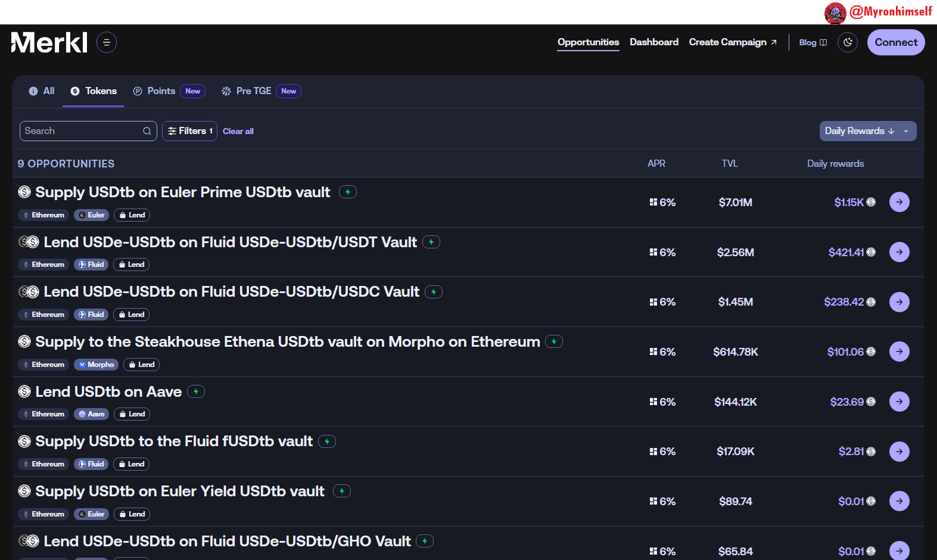Clear all active filters
Image resolution: width=937 pixels, height=560 pixels.
238,131
